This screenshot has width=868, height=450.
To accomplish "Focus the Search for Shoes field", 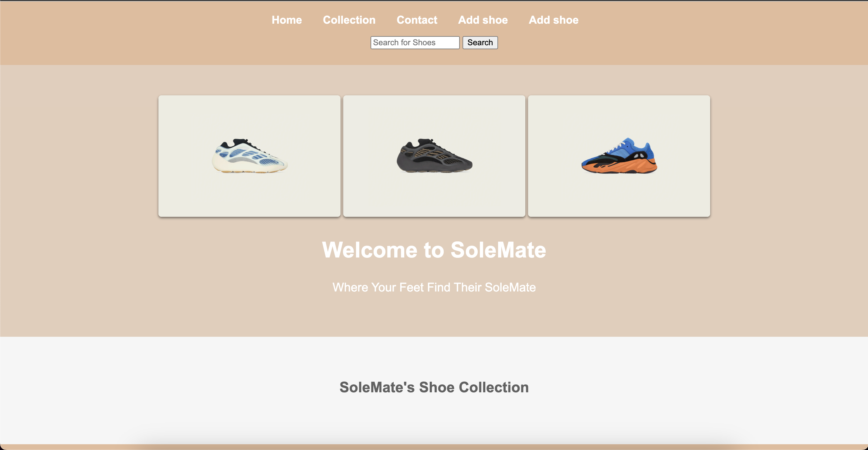I will [415, 43].
